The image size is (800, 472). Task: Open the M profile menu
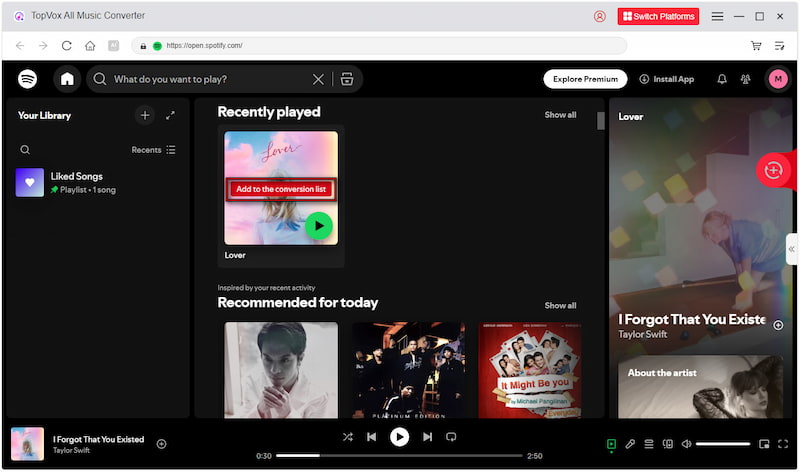(x=778, y=79)
